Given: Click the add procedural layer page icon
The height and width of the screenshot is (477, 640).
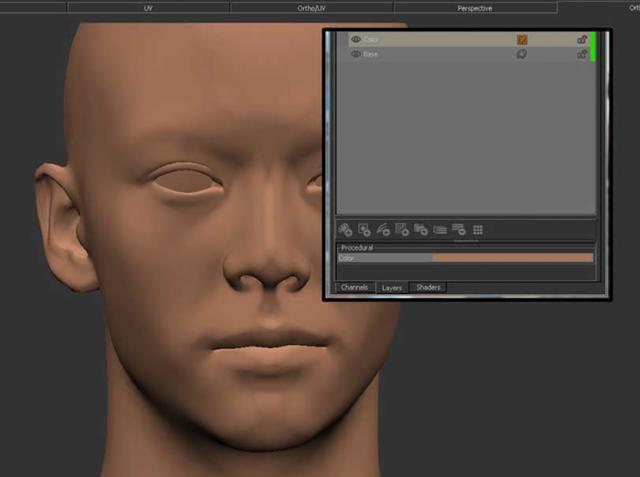Looking at the screenshot, I should coord(402,230).
